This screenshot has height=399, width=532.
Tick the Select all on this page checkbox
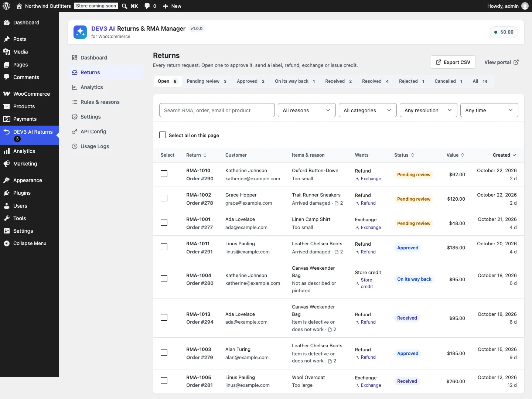[x=163, y=135]
